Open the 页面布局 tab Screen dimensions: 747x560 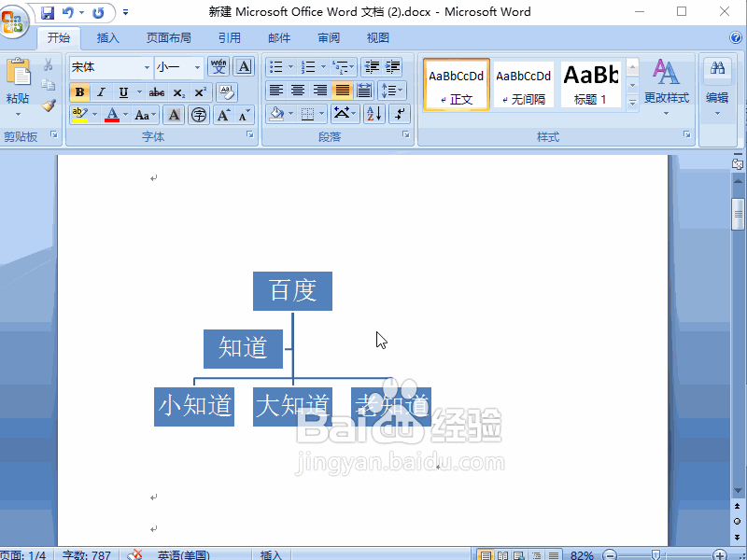pos(169,37)
